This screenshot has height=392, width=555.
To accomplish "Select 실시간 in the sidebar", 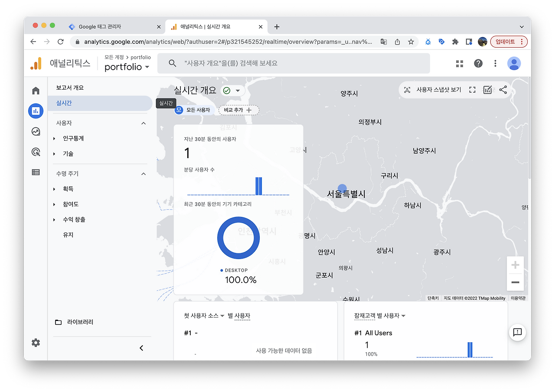I will click(x=100, y=103).
